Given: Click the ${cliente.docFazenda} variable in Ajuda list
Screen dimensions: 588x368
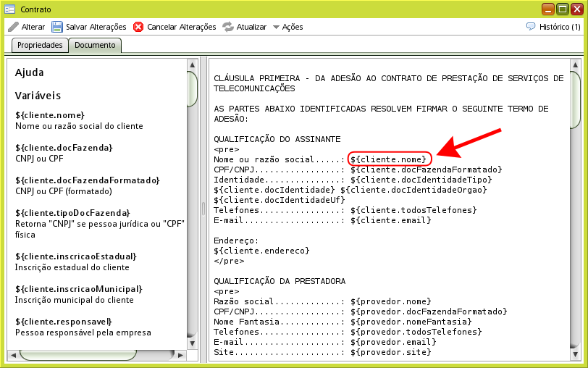Looking at the screenshot, I should (x=64, y=147).
